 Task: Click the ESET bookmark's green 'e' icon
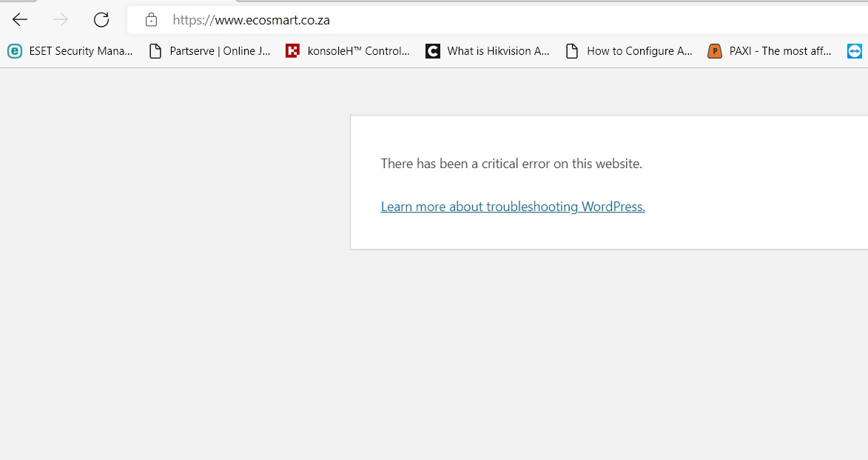point(15,51)
